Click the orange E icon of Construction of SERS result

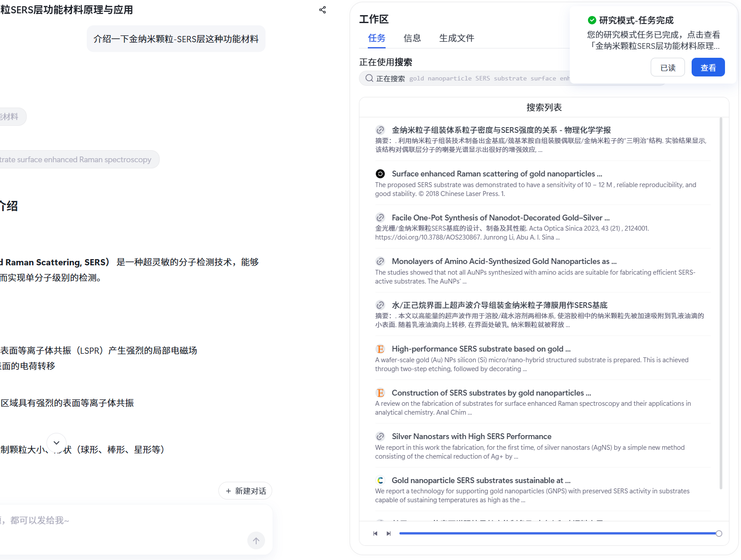(380, 393)
